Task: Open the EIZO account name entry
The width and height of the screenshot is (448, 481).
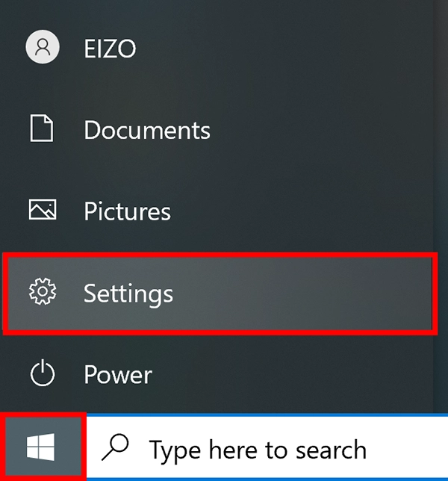Action: click(110, 49)
